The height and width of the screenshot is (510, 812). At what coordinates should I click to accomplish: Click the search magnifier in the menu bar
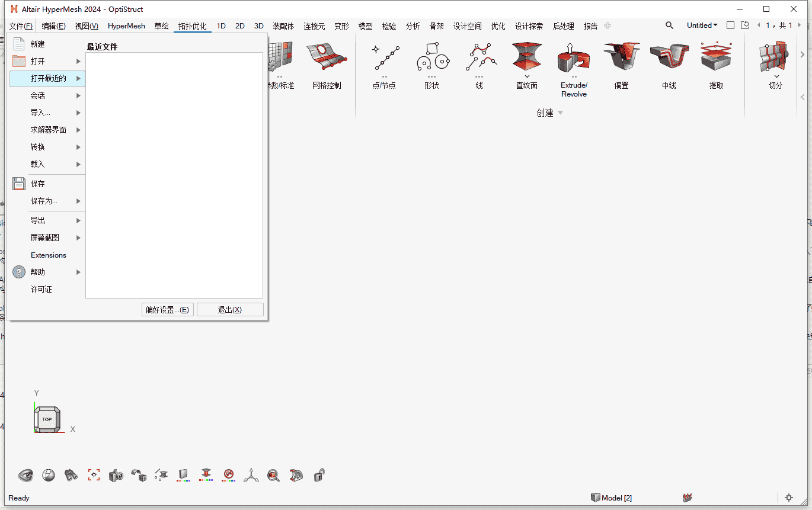coord(669,25)
